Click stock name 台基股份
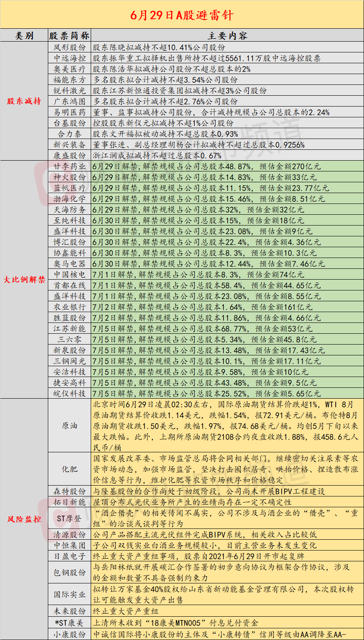Image resolution: width=364 pixels, height=640 pixels. click(69, 123)
